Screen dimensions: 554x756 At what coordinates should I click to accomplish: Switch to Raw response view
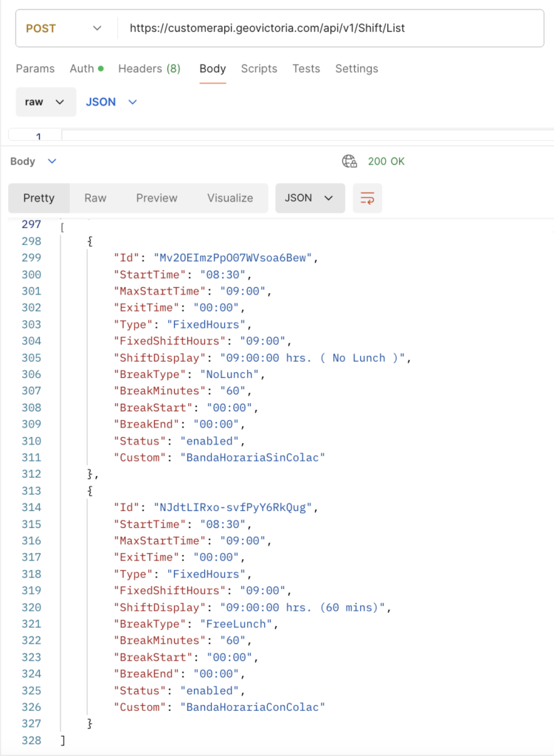pyautogui.click(x=95, y=198)
